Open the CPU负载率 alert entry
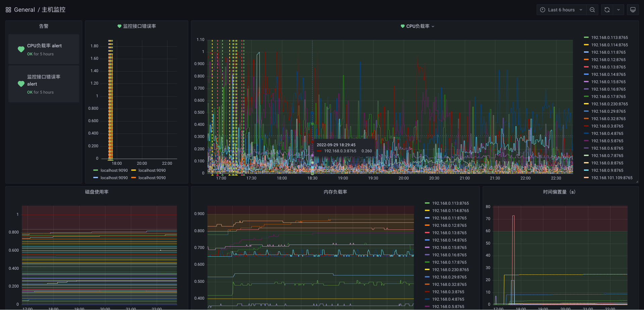 coord(44,46)
